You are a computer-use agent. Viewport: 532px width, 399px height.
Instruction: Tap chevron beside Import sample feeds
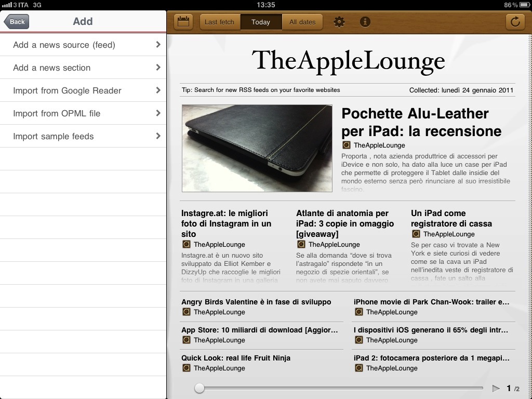tap(158, 136)
